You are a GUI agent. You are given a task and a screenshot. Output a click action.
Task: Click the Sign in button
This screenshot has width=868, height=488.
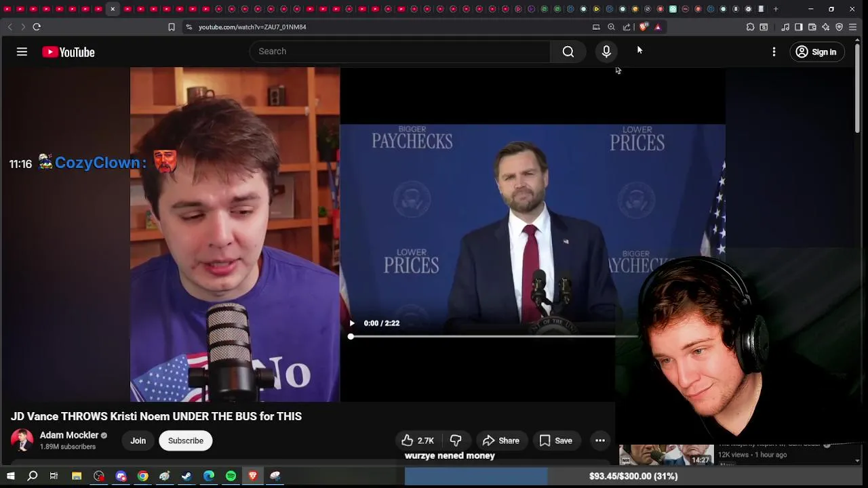tap(816, 52)
